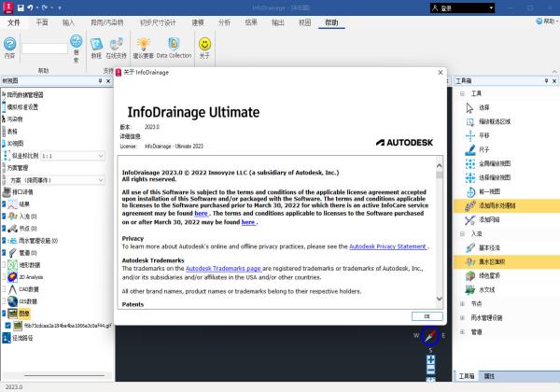This screenshot has width=560, height=392.
Task: Open the first 'here' license terms link
Action: 201,214
